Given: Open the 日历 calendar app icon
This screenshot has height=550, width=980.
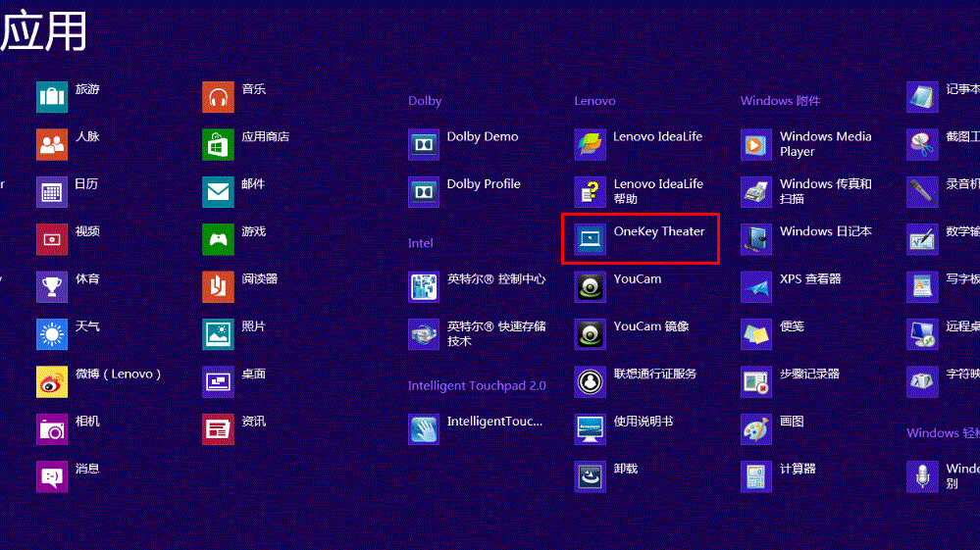Looking at the screenshot, I should pyautogui.click(x=52, y=191).
